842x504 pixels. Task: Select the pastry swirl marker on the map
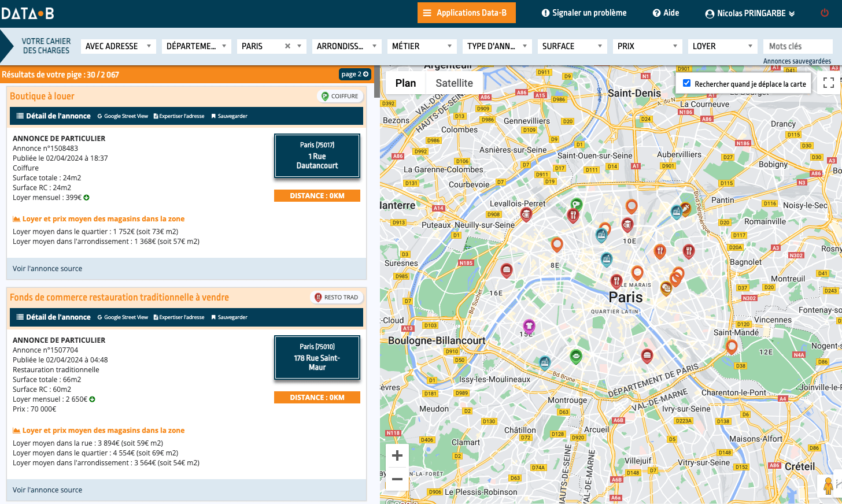tap(666, 287)
